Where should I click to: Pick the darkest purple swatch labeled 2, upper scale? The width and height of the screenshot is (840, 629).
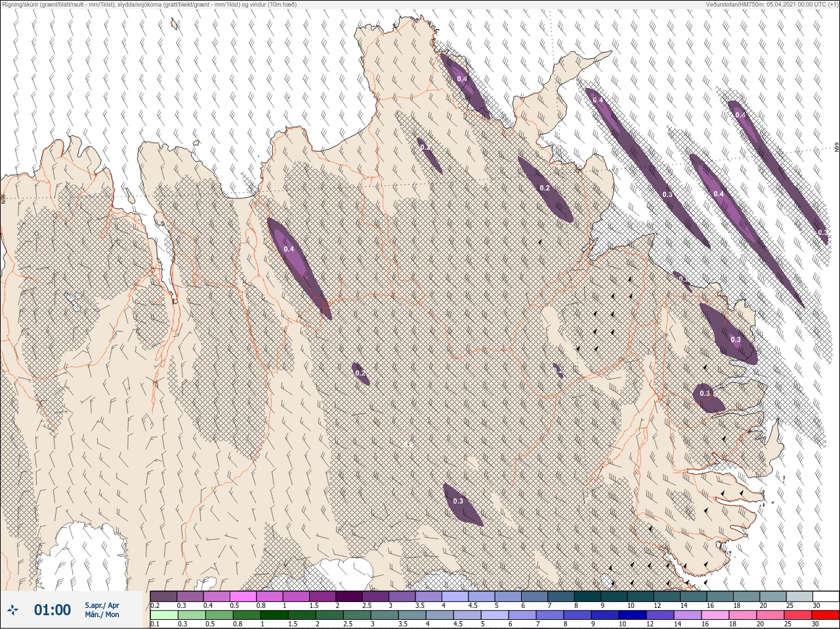(349, 596)
